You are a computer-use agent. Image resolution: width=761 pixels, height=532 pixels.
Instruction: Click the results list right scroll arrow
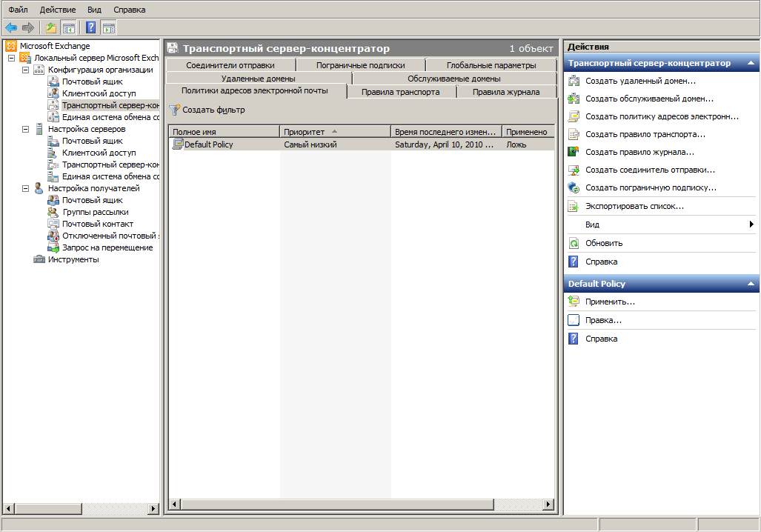point(548,505)
